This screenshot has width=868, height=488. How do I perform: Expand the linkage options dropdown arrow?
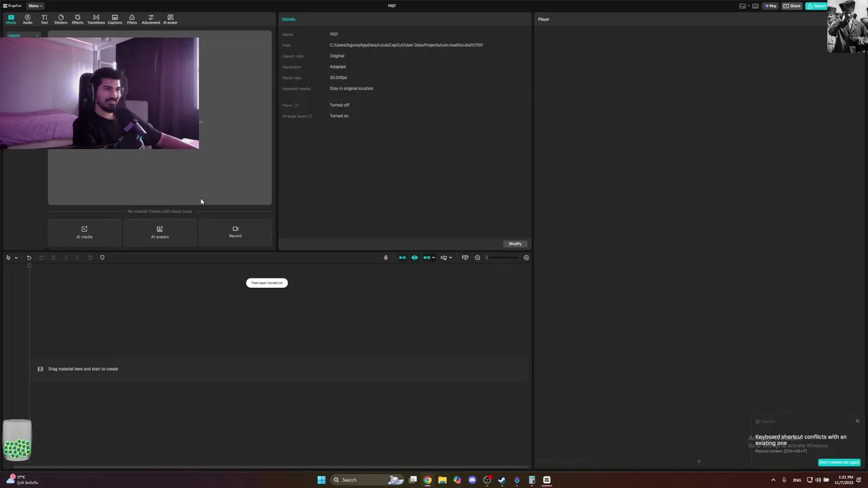(433, 258)
